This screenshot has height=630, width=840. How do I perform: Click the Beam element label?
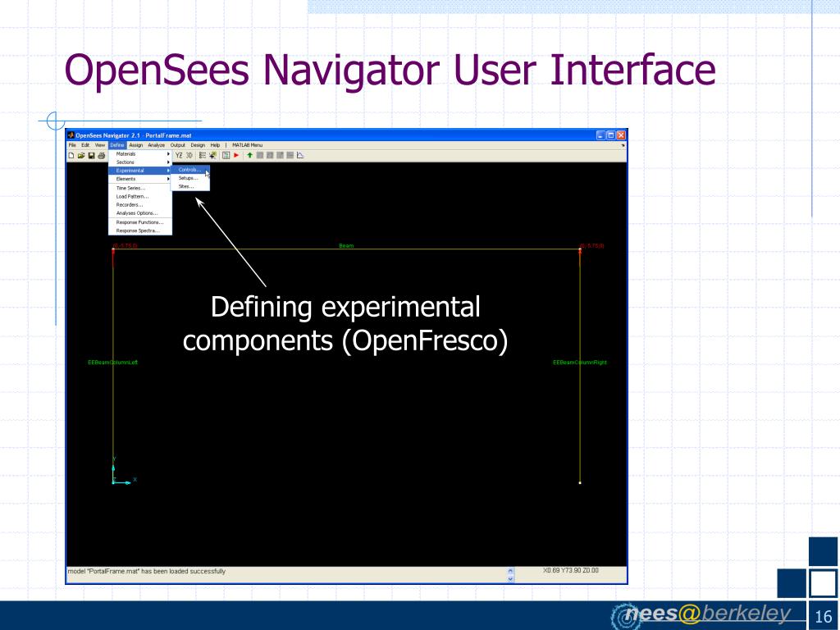[346, 246]
